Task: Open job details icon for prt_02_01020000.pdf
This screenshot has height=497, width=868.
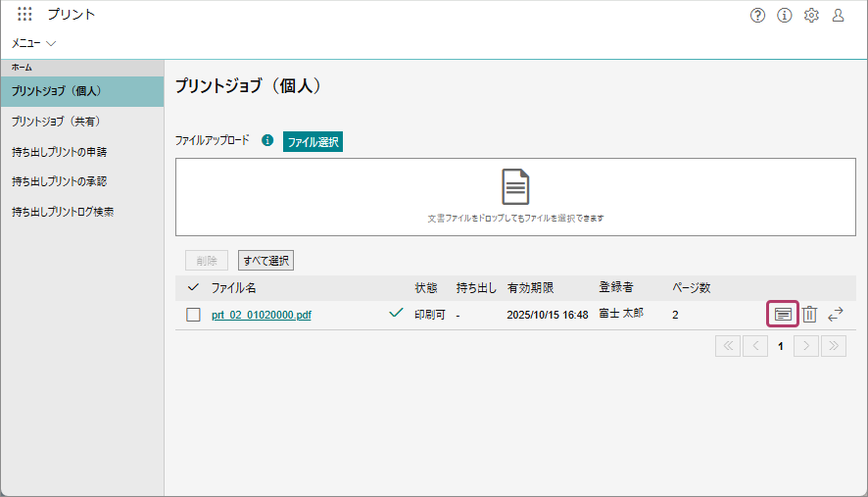Action: (x=782, y=314)
